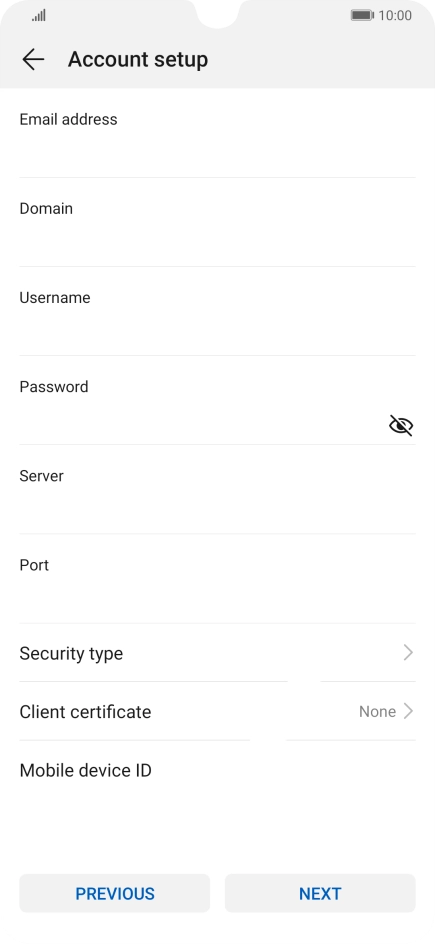This screenshot has width=435, height=944.
Task: Go to the NEXT step
Action: [x=320, y=893]
